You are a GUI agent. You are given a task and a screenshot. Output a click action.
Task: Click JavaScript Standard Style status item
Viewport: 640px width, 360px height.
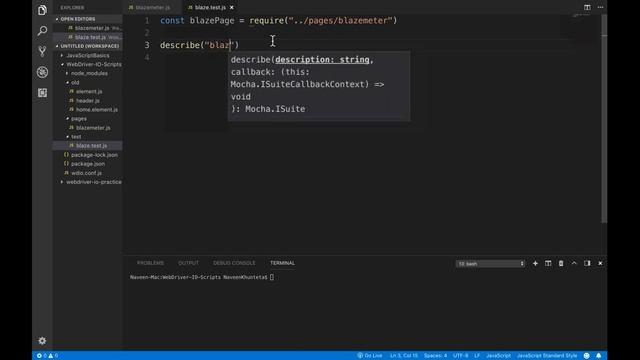click(547, 356)
